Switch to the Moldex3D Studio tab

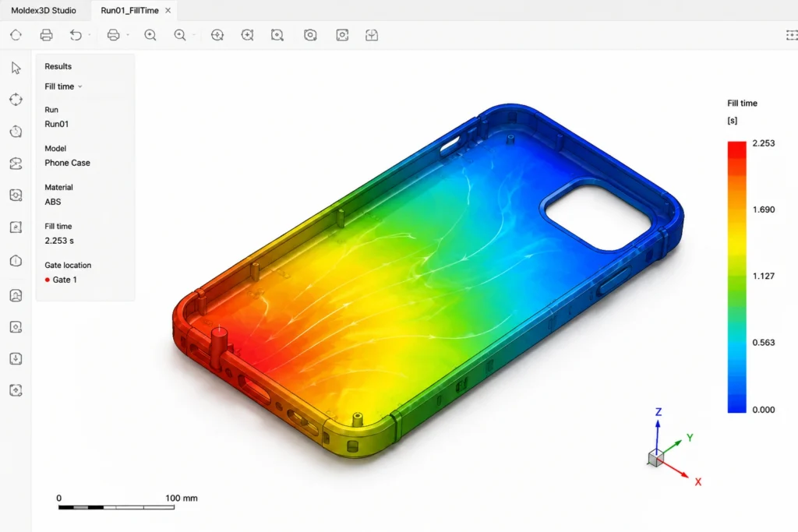point(44,10)
